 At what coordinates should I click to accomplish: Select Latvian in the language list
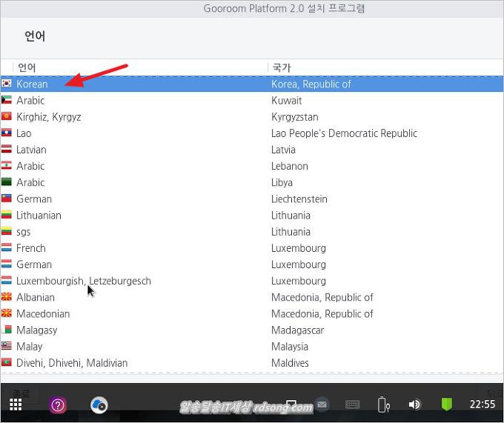[x=31, y=150]
